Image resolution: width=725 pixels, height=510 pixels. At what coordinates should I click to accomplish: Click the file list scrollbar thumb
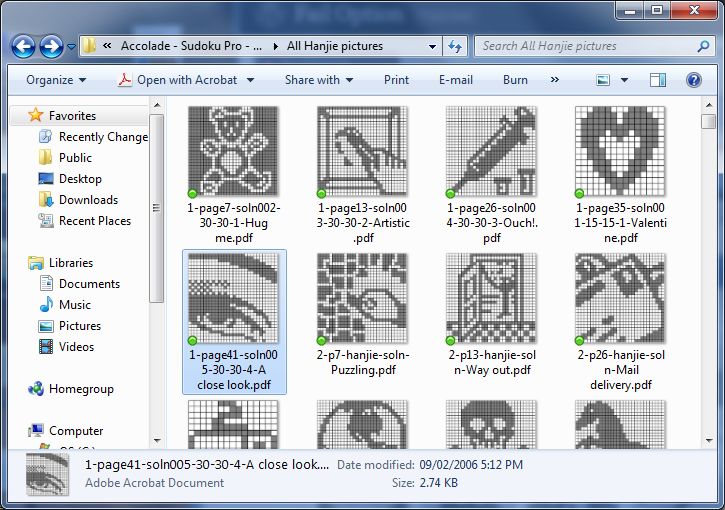pos(708,122)
